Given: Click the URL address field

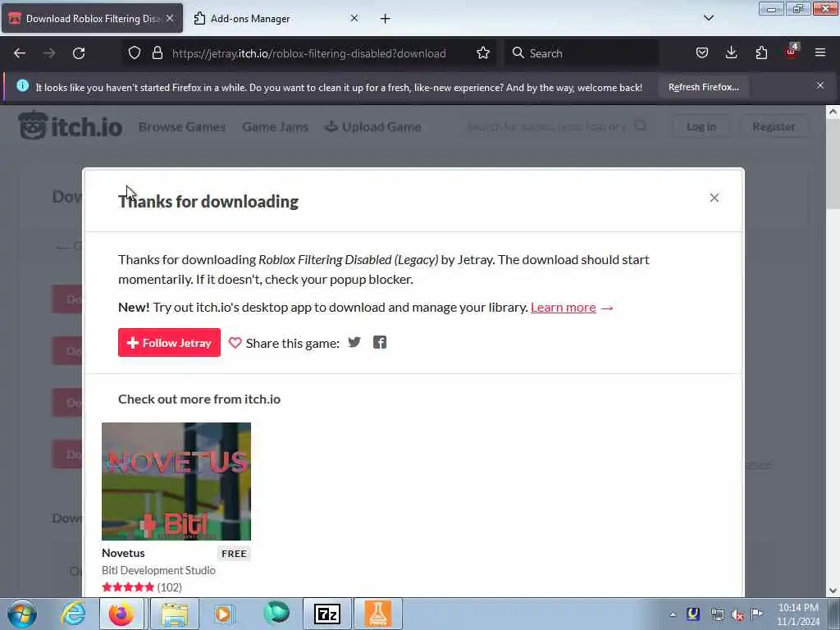Looking at the screenshot, I should point(309,53).
